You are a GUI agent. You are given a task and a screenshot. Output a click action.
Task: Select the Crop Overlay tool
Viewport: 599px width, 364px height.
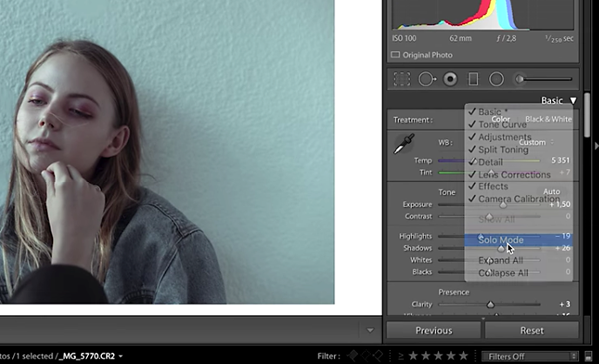pos(402,79)
